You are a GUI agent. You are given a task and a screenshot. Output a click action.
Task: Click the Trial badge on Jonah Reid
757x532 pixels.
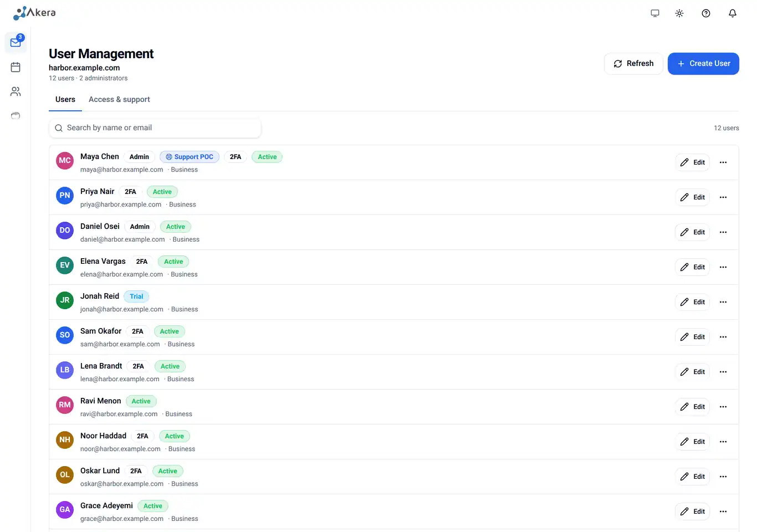tap(136, 296)
